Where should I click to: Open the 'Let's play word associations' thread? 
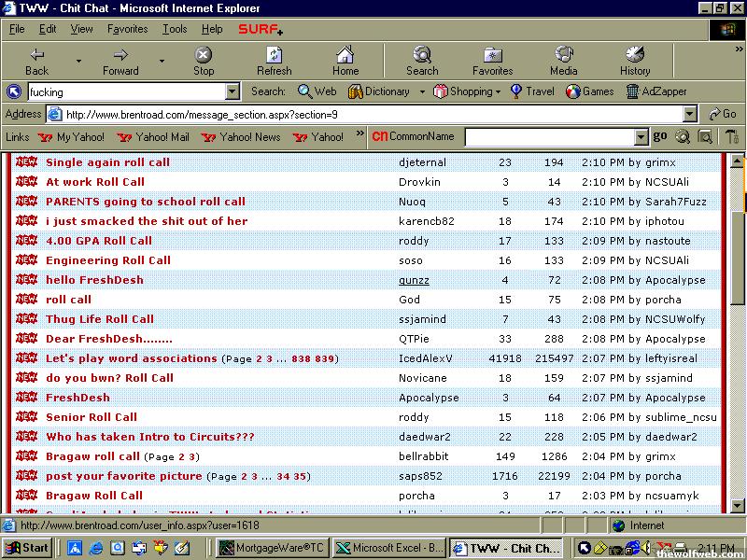coord(132,358)
